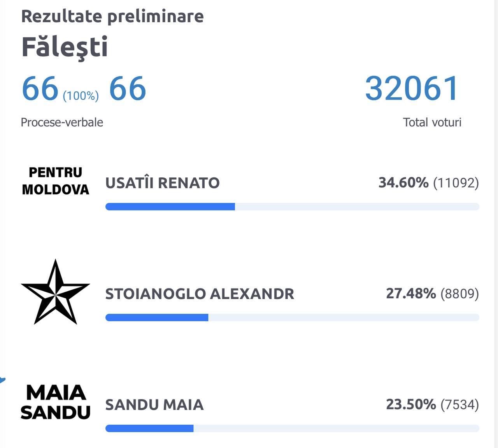The height and width of the screenshot is (448, 498).
Task: Click the Procese-verbale label
Action: click(x=62, y=122)
